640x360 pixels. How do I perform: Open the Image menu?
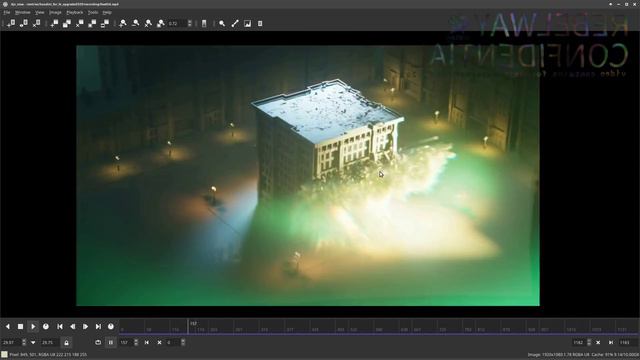coord(55,12)
